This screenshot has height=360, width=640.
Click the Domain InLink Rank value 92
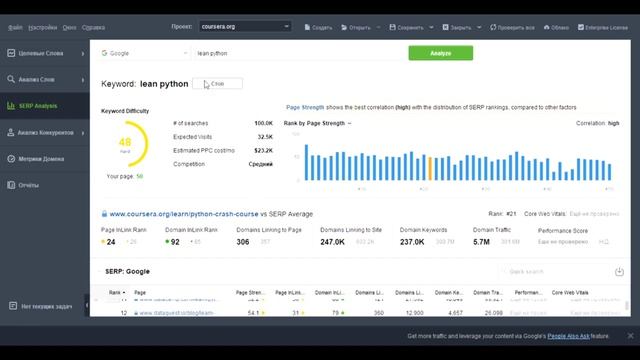coord(175,242)
